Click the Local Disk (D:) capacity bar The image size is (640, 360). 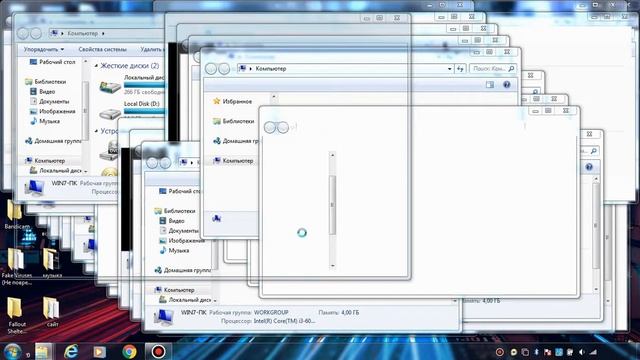[144, 111]
